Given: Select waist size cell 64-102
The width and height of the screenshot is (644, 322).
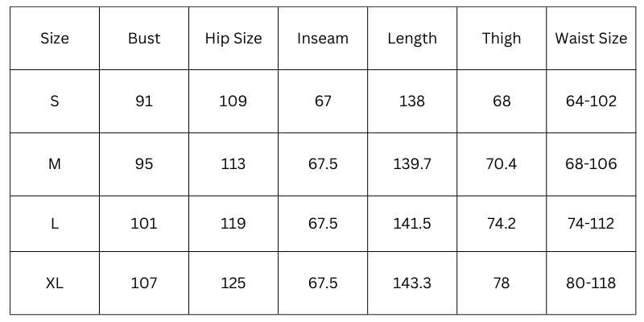Looking at the screenshot, I should pyautogui.click(x=591, y=101).
